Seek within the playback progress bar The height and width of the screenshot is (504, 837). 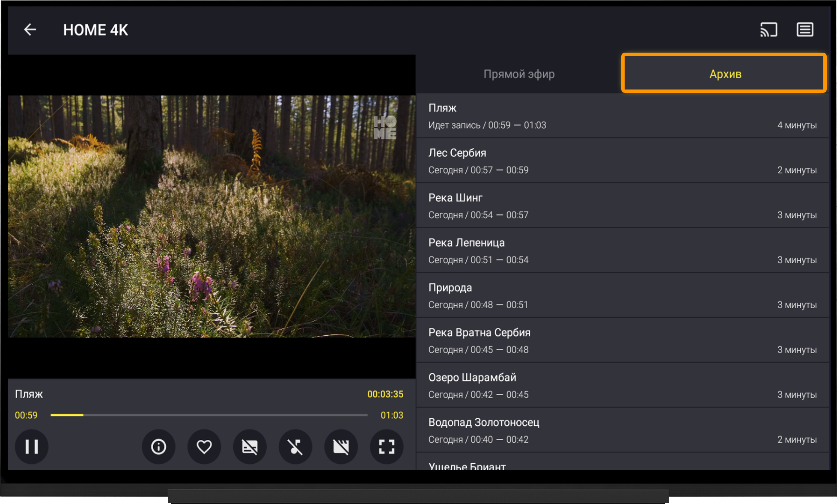(x=209, y=415)
